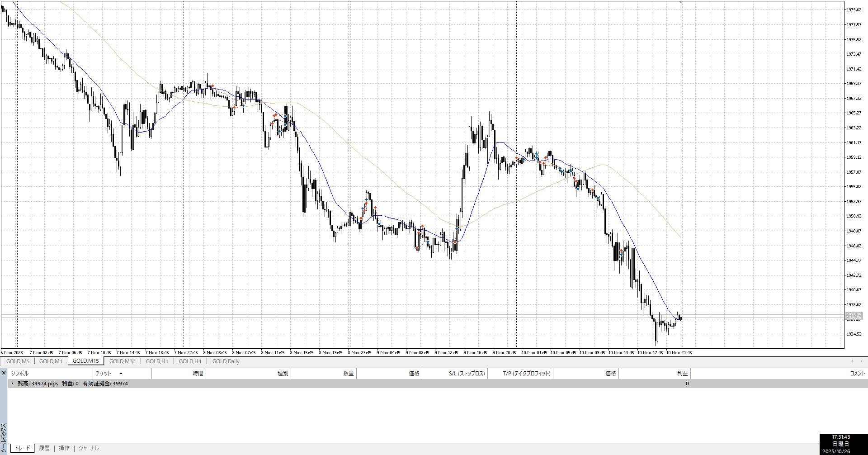Click the S/L (ストップロス) column header
Image resolution: width=868 pixels, height=455 pixels.
[467, 374]
